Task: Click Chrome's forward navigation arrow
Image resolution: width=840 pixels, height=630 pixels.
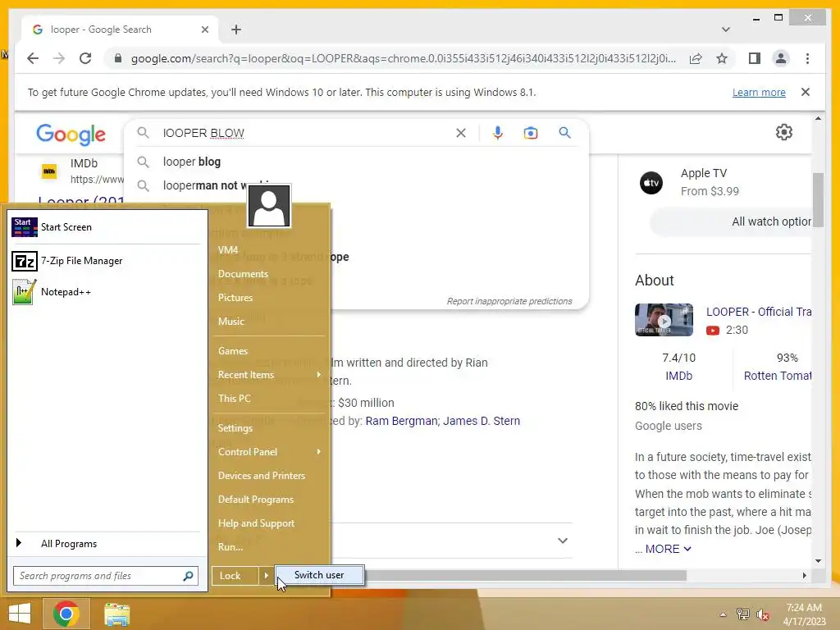Action: coord(59,58)
